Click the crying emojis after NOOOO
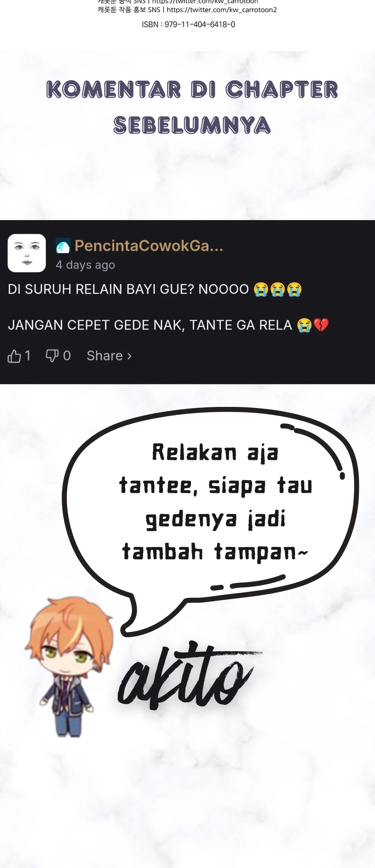 tap(277, 289)
